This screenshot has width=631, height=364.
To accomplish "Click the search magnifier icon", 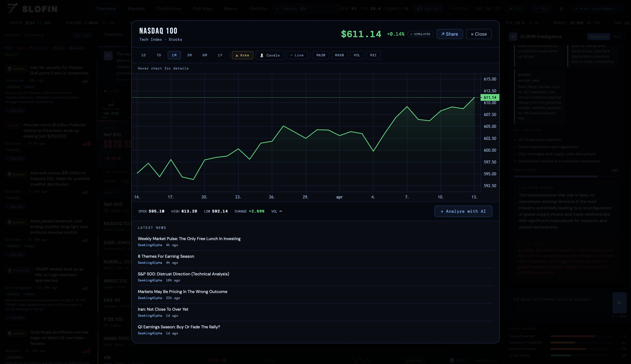I will 277,9.
